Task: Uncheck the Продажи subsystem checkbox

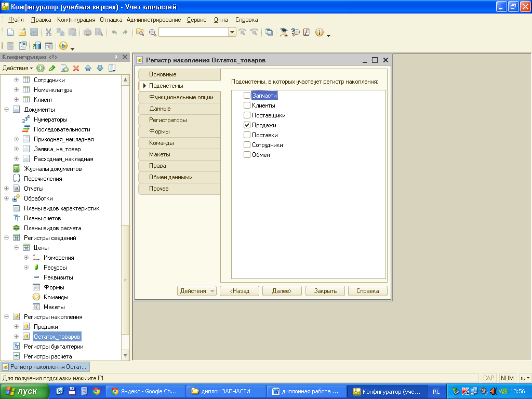Action: tap(247, 125)
